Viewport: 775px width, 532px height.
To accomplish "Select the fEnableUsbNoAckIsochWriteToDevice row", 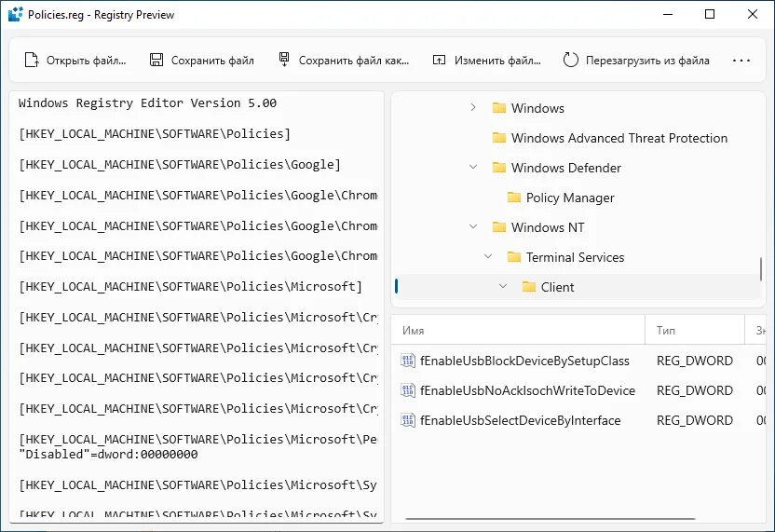I will click(527, 390).
